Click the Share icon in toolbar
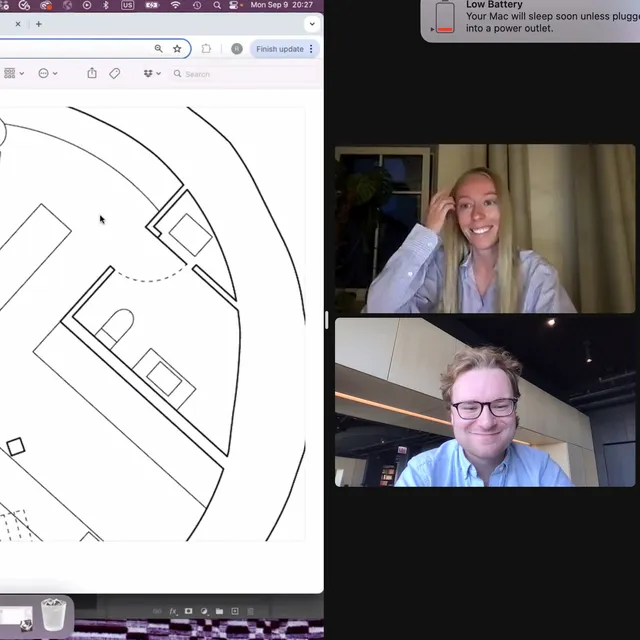This screenshot has height=640, width=640. pos(92,73)
